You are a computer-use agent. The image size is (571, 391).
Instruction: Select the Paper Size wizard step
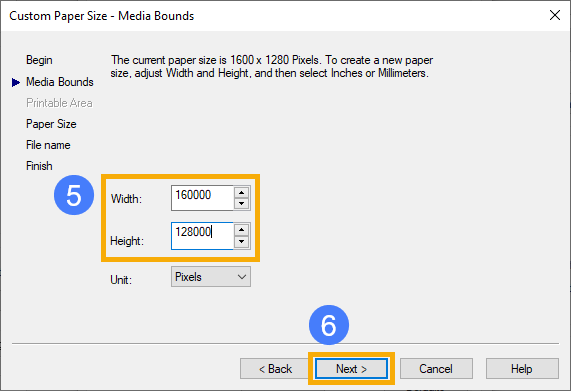51,124
